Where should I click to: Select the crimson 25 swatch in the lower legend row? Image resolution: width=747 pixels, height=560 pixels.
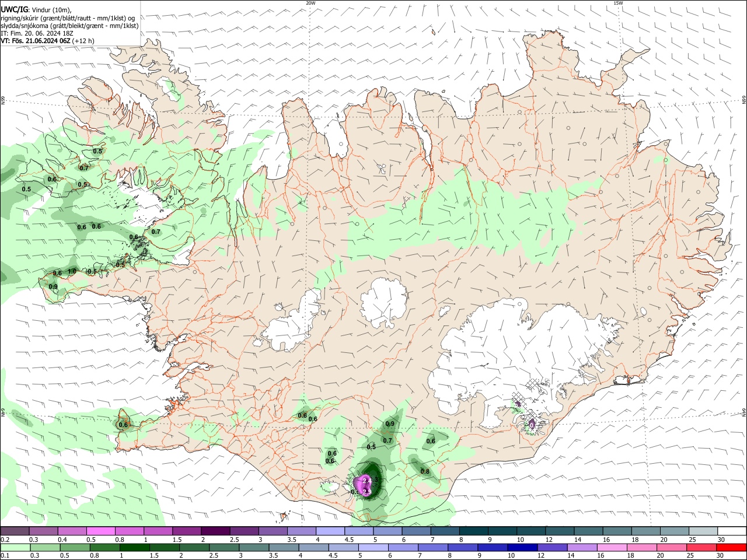click(701, 547)
